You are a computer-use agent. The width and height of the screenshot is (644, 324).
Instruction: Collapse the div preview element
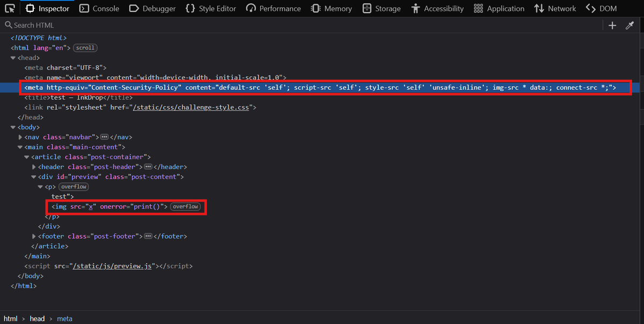[x=34, y=177]
